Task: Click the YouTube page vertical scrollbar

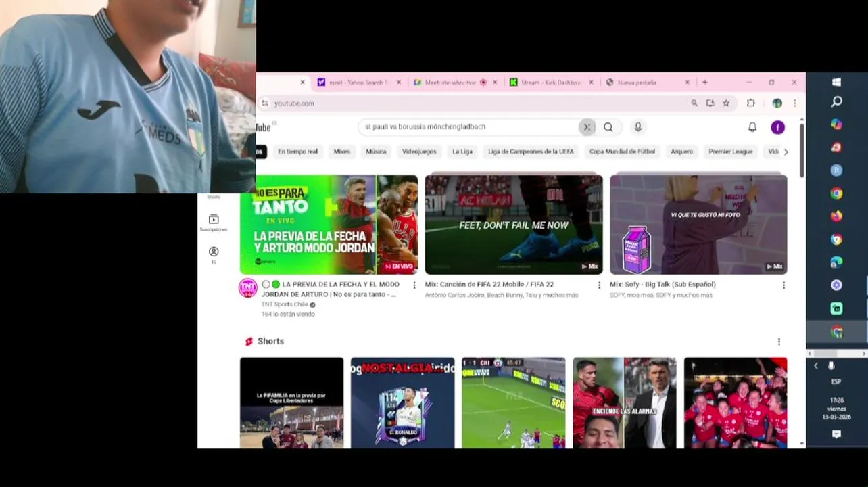Action: (802, 152)
